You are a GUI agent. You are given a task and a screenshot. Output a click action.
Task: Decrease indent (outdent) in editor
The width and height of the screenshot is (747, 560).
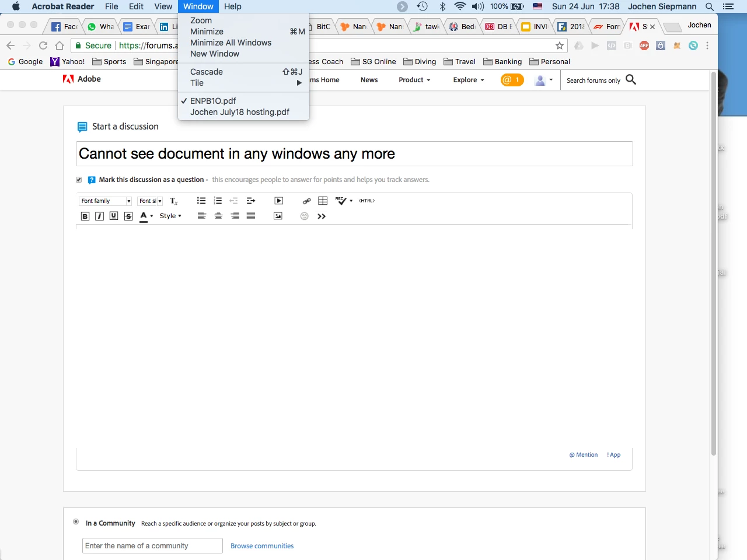click(233, 201)
